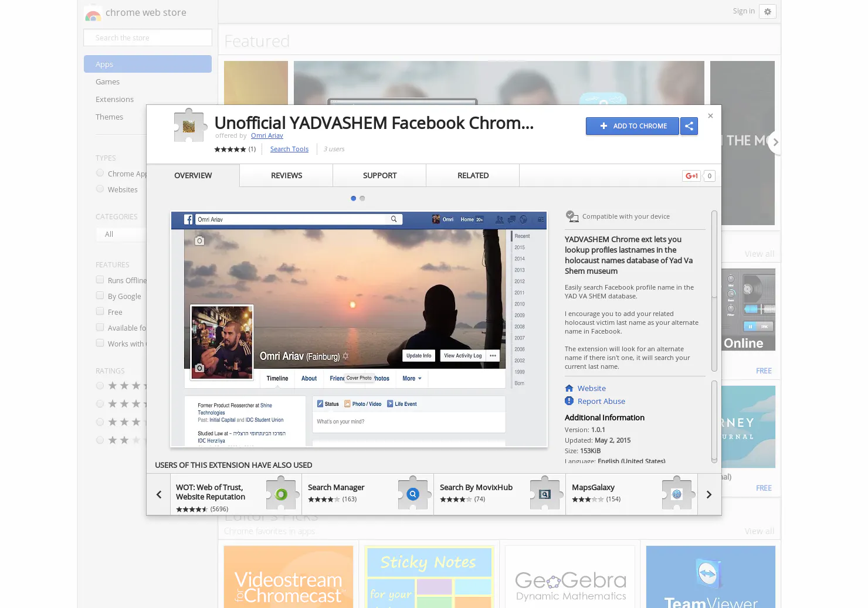This screenshot has height=608, width=868.
Task: Open the Videostream for Chromecast app tile
Action: tap(289, 577)
